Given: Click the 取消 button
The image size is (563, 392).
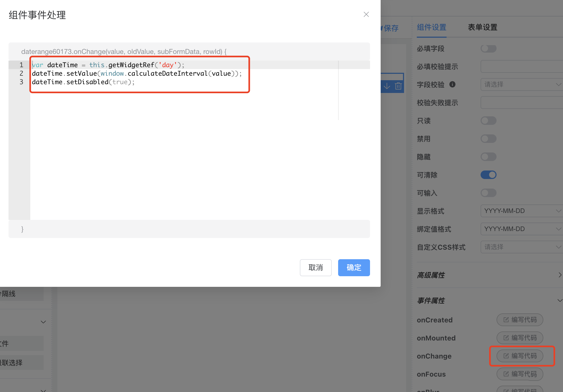Looking at the screenshot, I should click(x=316, y=267).
